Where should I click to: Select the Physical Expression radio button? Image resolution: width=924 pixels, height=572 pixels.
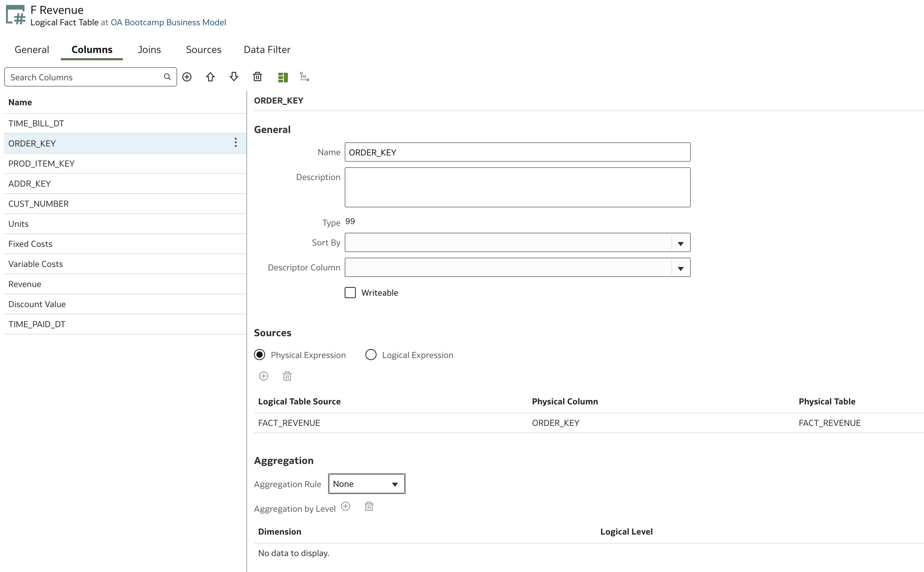point(259,355)
